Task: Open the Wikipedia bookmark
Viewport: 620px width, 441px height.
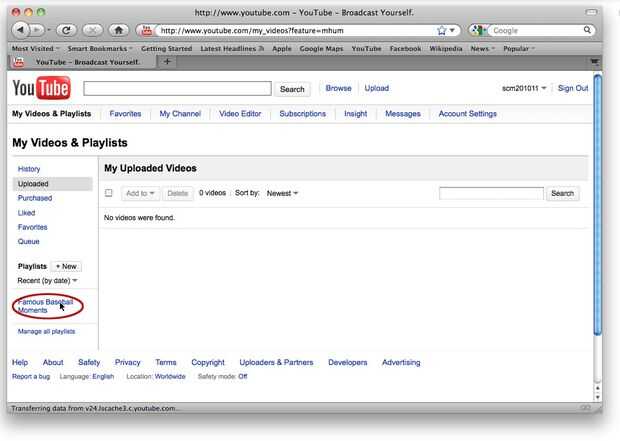Action: tap(446, 49)
